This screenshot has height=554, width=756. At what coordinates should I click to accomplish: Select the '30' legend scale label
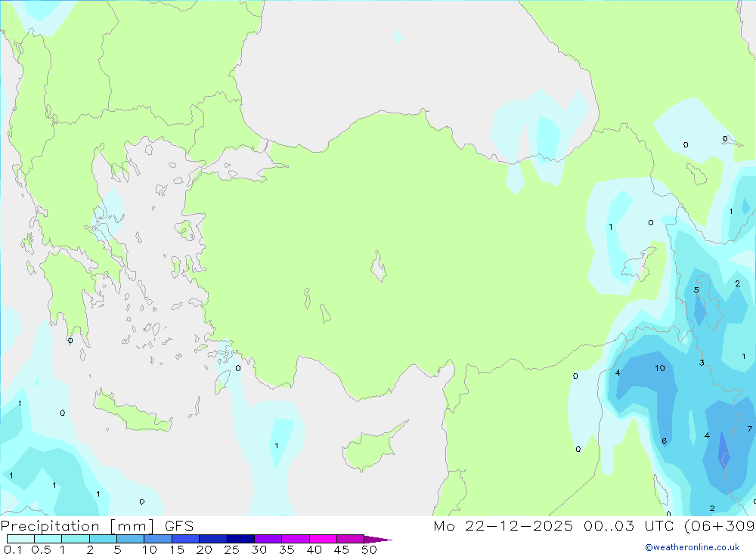(259, 549)
